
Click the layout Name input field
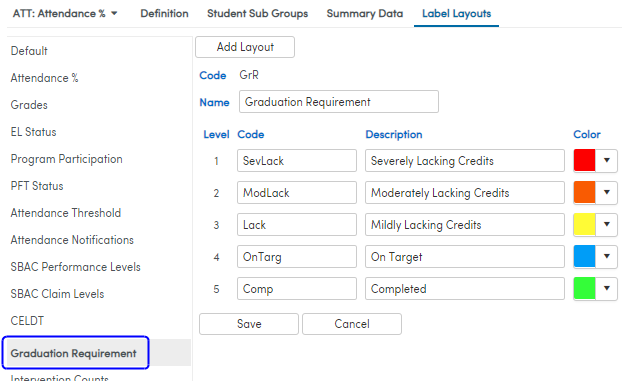coord(339,102)
